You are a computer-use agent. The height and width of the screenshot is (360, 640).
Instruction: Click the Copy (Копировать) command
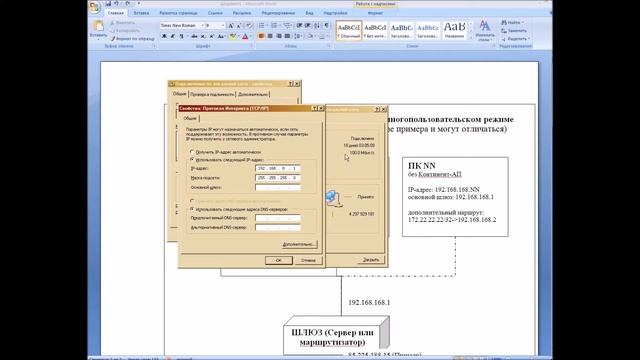tap(124, 31)
